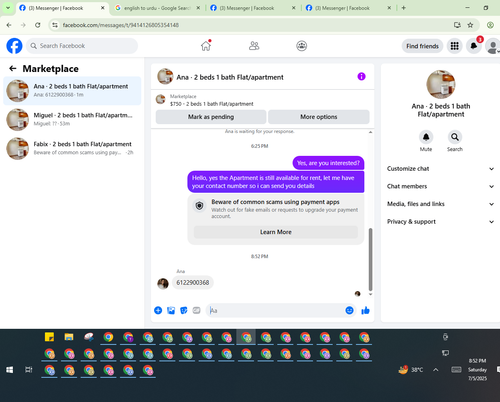Expand the Privacy & support section

pyautogui.click(x=440, y=222)
